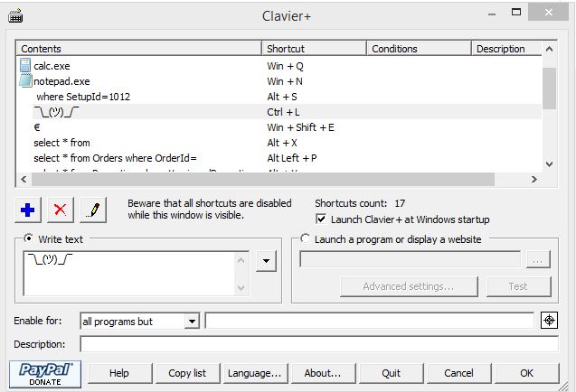The height and width of the screenshot is (392, 576).
Task: Click the calc.exe row text
Action: pyautogui.click(x=52, y=66)
